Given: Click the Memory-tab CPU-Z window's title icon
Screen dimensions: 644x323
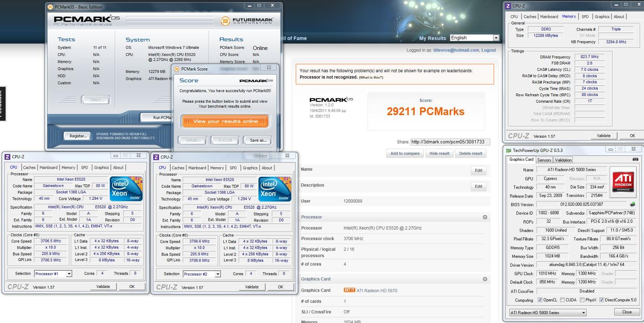Looking at the screenshot, I should 508,6.
